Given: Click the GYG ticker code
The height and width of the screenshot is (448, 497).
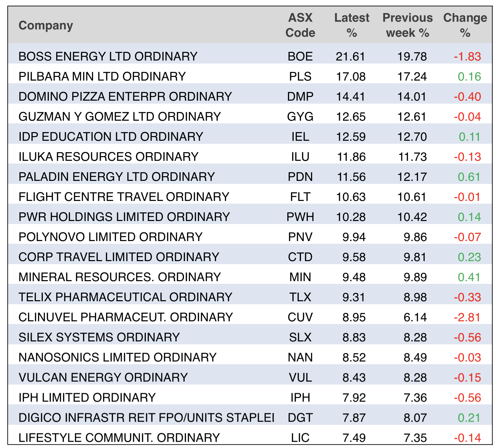Looking at the screenshot, I should (300, 117).
